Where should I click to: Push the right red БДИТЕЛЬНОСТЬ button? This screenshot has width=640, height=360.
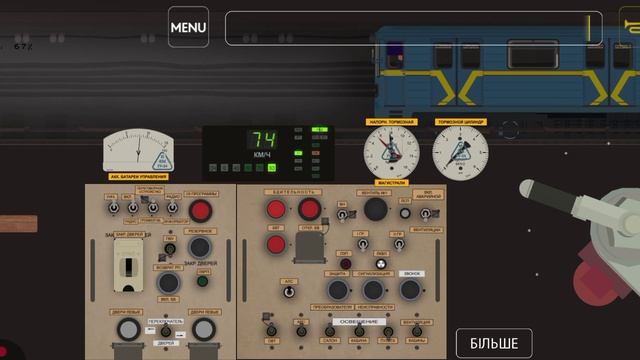coord(309,209)
